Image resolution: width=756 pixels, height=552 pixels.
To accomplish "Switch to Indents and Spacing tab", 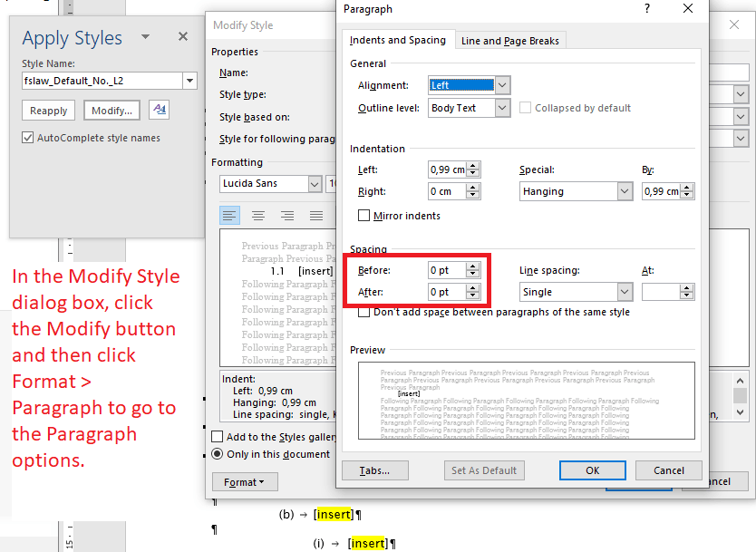I will coord(398,40).
